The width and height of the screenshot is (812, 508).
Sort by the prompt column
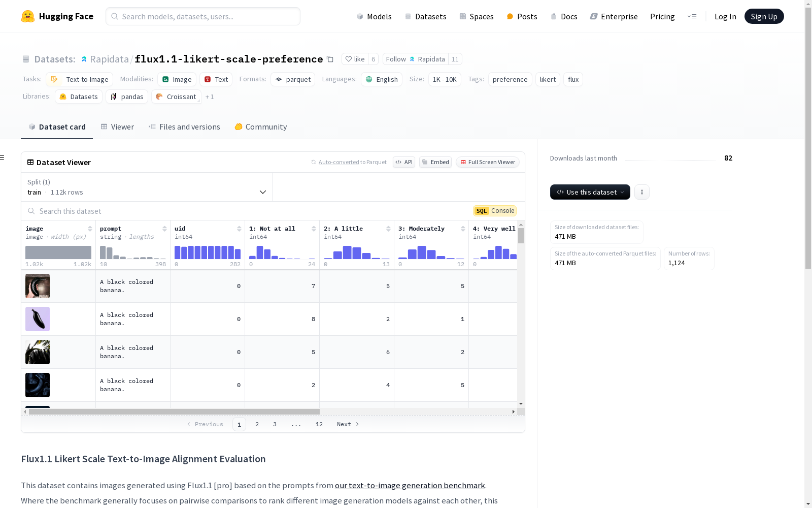[x=164, y=229]
